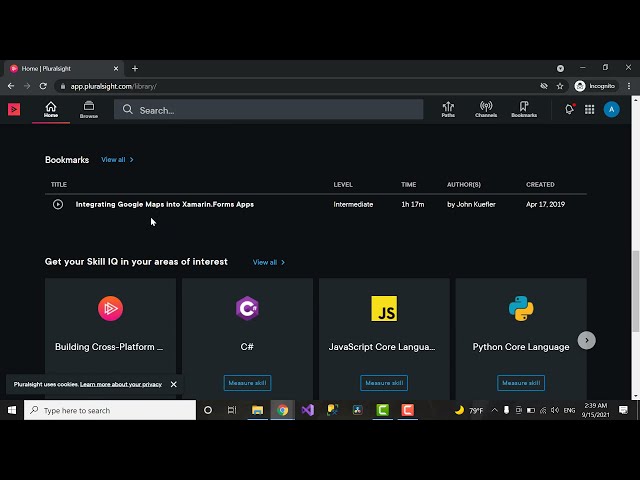Screen dimensions: 640x480
Task: Click the TITLE column header
Action: (59, 184)
